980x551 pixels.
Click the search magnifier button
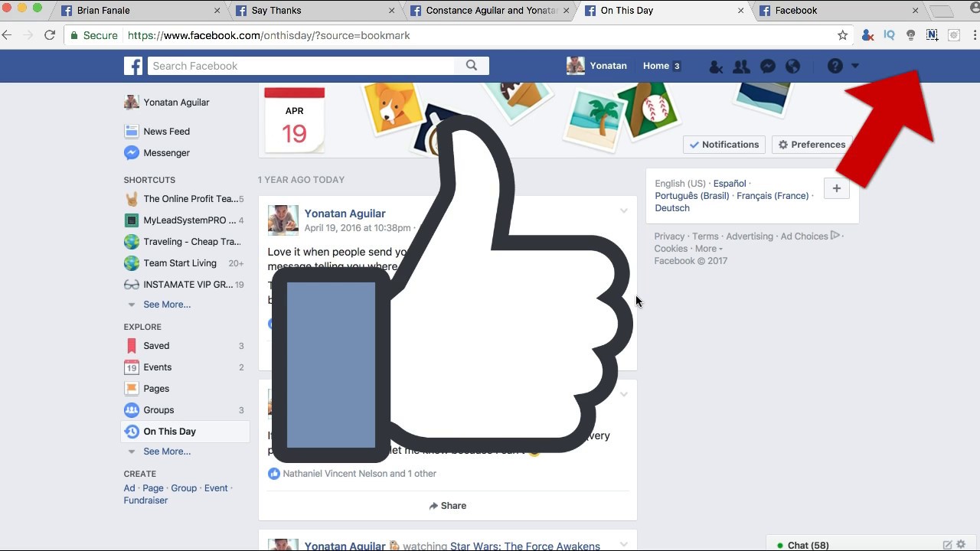pyautogui.click(x=472, y=66)
